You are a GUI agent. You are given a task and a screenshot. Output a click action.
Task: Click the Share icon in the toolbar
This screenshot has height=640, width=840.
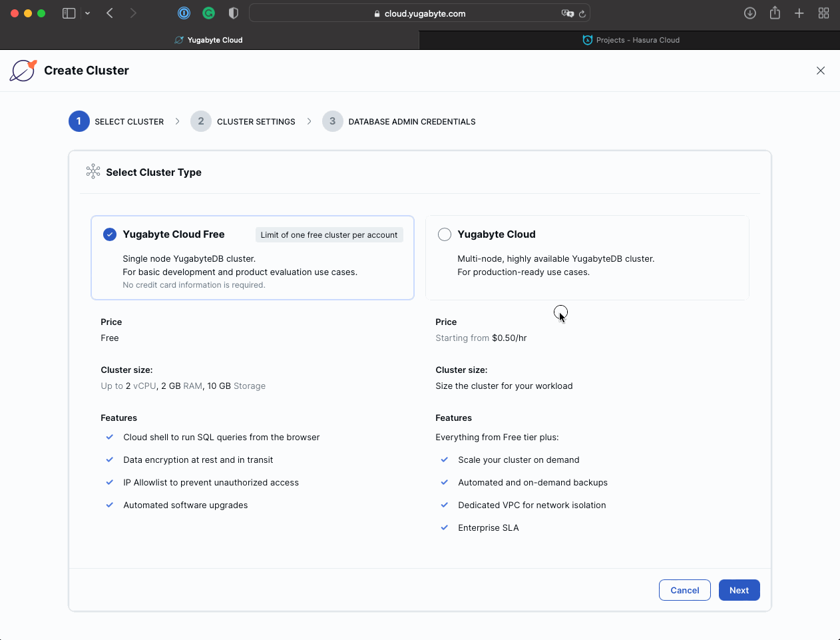click(774, 13)
